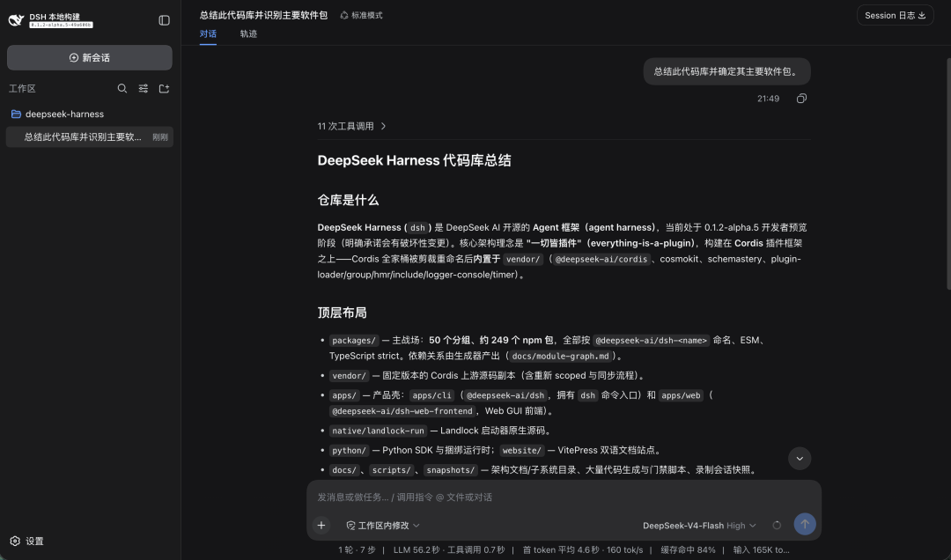The height and width of the screenshot is (560, 951).
Task: Click the snapshots/ code label
Action: click(451, 470)
